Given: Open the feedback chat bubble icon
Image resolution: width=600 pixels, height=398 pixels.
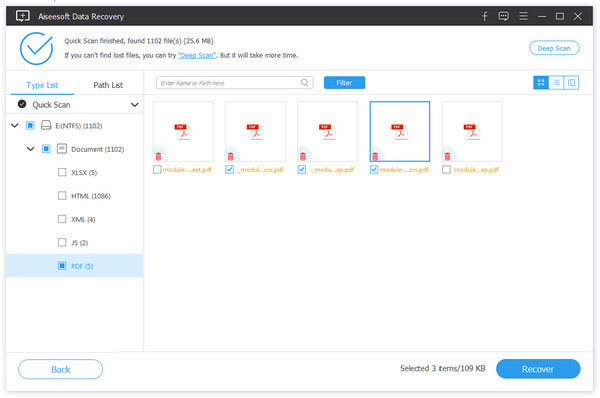Looking at the screenshot, I should pos(504,16).
